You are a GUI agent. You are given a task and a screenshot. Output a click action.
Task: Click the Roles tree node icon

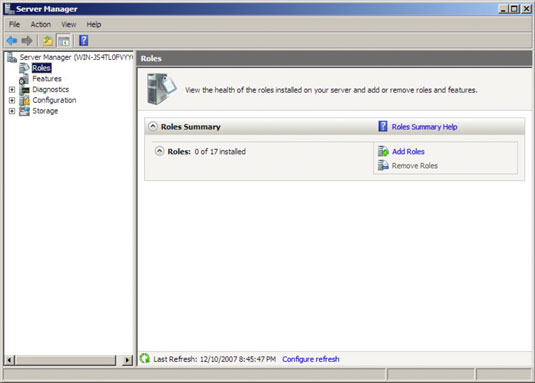coord(24,68)
